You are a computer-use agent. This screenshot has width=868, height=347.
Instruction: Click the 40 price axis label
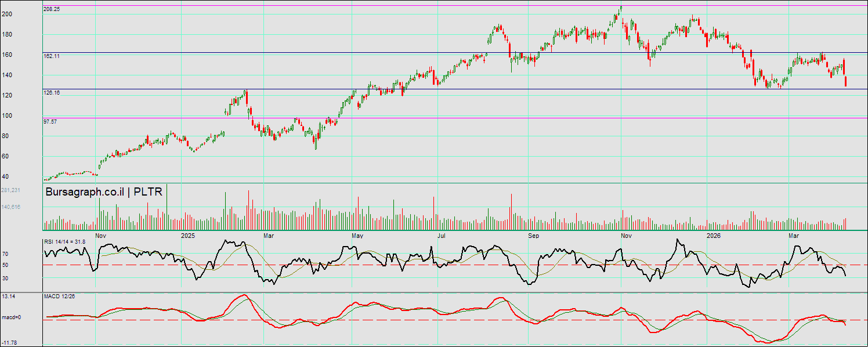coord(5,176)
